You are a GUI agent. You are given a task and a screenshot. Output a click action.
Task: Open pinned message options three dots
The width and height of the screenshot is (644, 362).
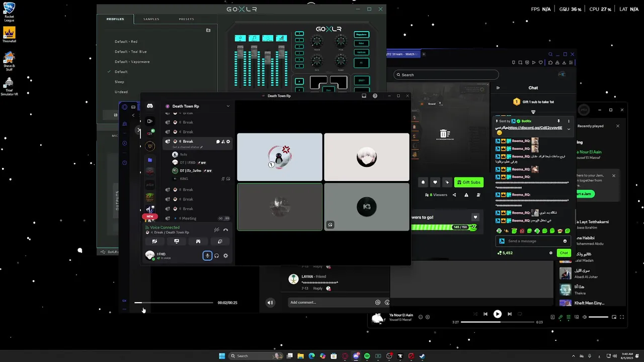pos(569,121)
